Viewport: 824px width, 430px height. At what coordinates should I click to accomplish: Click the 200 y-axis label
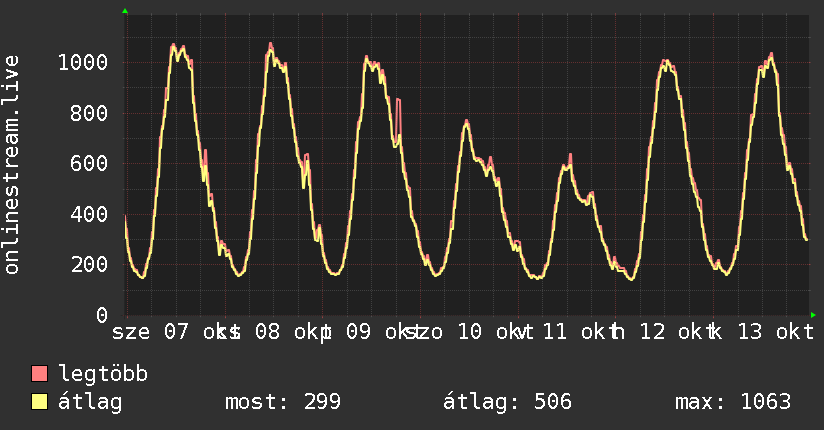point(89,264)
